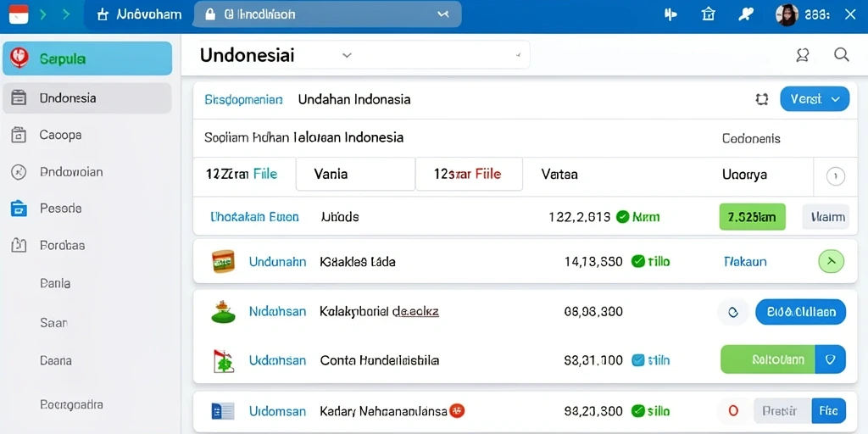Open search with the magnifier icon
The image size is (868, 434).
pyautogui.click(x=842, y=54)
